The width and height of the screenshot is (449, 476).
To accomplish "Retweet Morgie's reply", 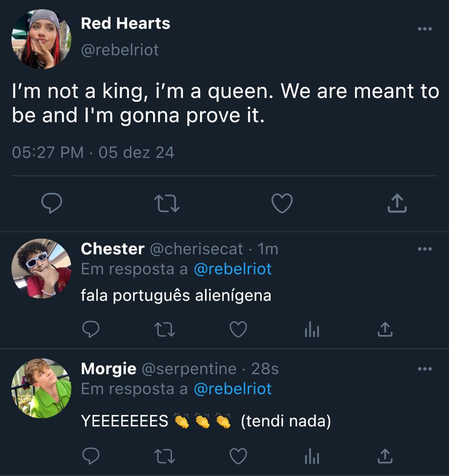I will [165, 456].
